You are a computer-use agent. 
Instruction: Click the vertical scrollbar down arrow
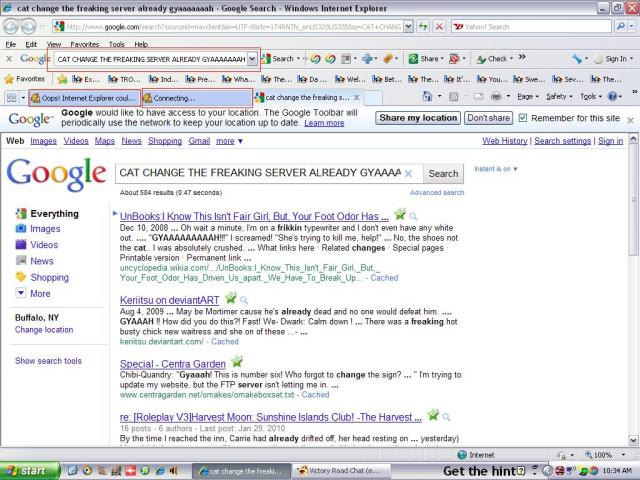tap(632, 440)
